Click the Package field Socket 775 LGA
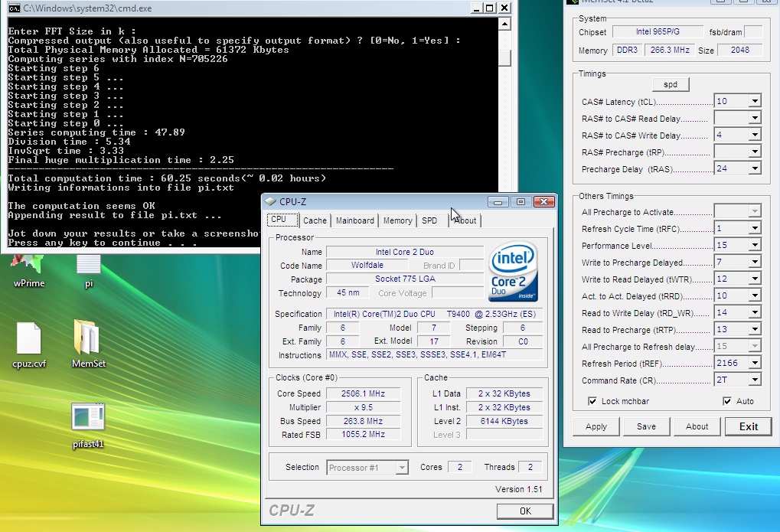Viewport: 780px width, 532px height. point(405,279)
